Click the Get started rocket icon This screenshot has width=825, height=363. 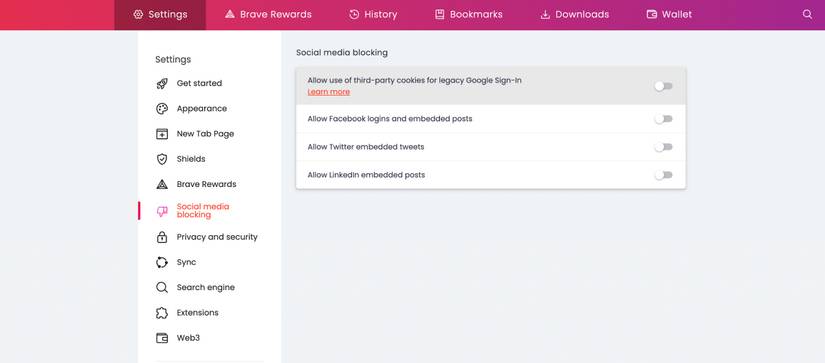162,84
